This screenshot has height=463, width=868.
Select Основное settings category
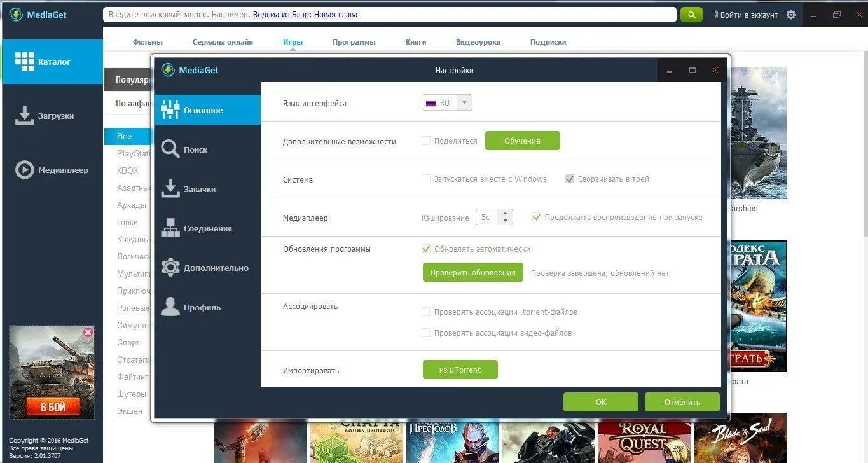pyautogui.click(x=207, y=110)
